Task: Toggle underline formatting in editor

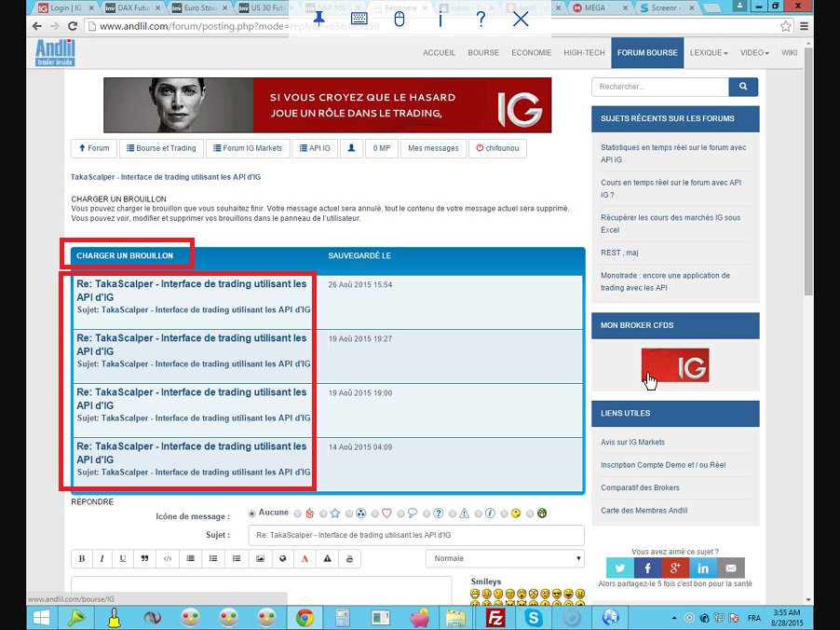Action: pyautogui.click(x=123, y=558)
